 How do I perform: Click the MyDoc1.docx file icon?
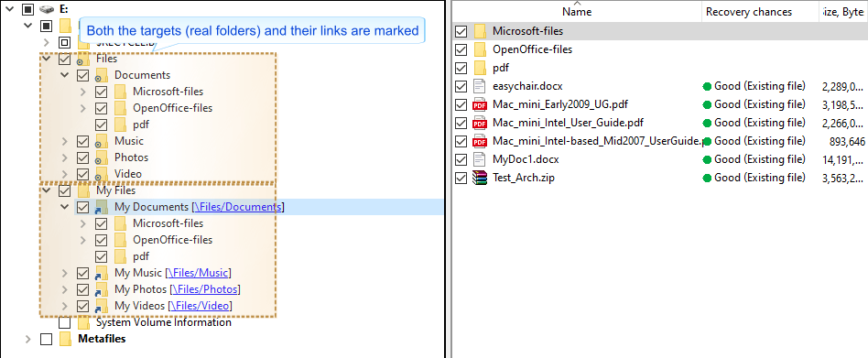pos(479,159)
